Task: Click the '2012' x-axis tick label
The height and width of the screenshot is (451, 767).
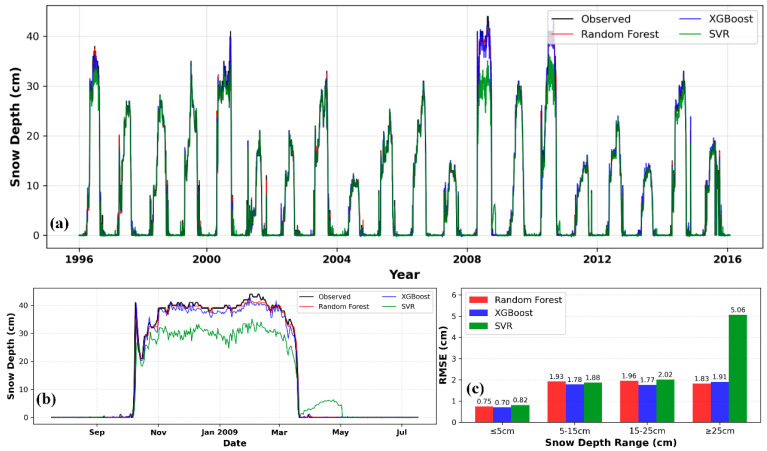Action: click(597, 259)
